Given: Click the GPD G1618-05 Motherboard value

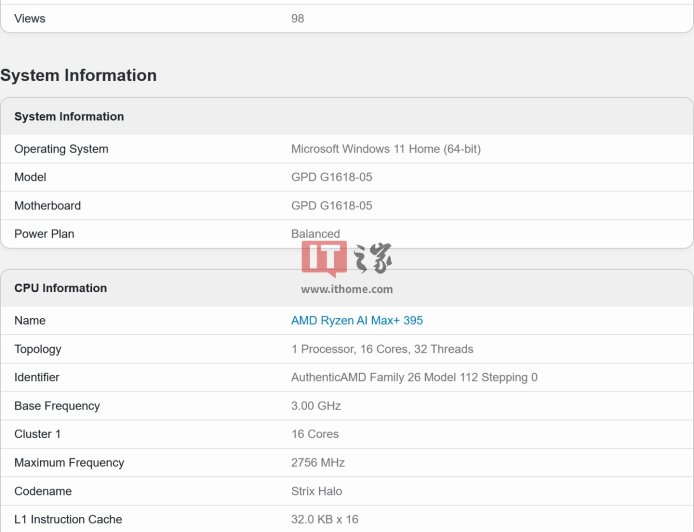Looking at the screenshot, I should (x=331, y=206).
